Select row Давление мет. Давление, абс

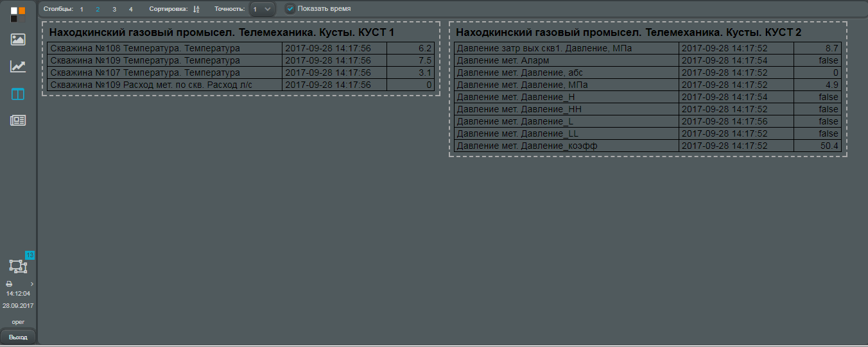tap(648, 72)
